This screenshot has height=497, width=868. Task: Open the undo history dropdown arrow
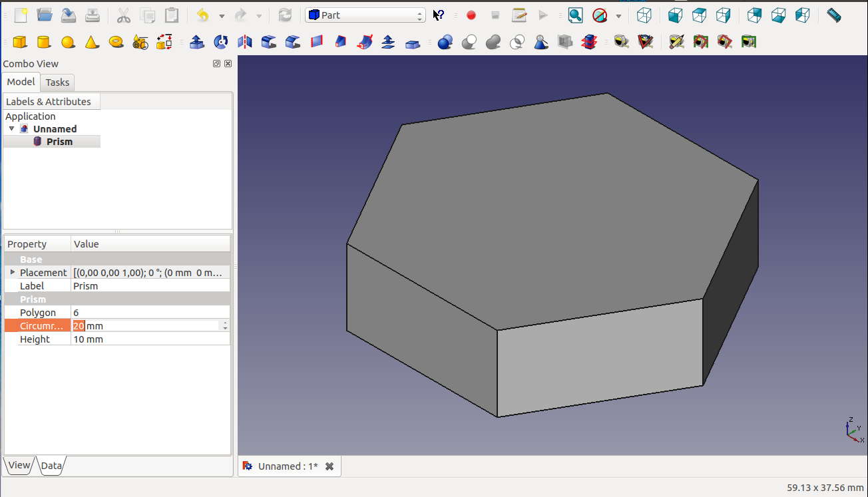(222, 16)
